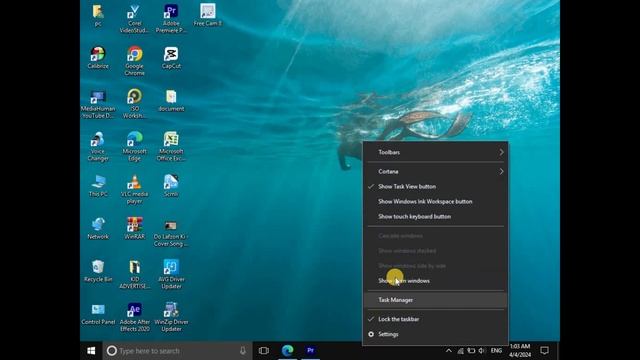Image resolution: width=640 pixels, height=360 pixels.
Task: Select Free Cam 8 desktop icon
Action: tap(208, 16)
